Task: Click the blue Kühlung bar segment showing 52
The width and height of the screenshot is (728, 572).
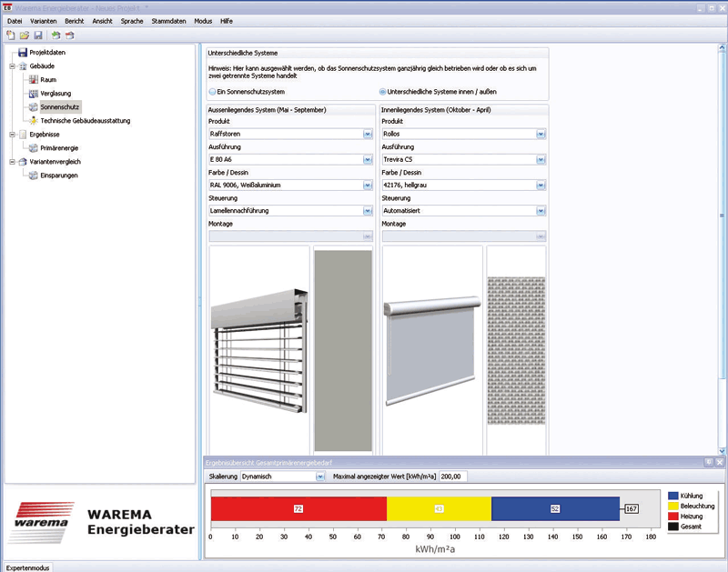Action: point(555,509)
